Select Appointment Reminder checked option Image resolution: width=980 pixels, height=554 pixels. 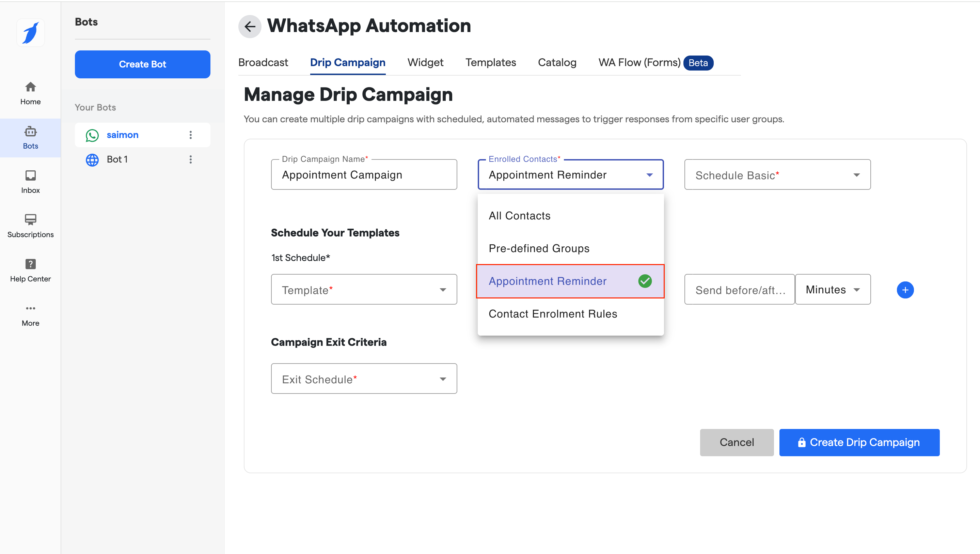[x=570, y=281]
